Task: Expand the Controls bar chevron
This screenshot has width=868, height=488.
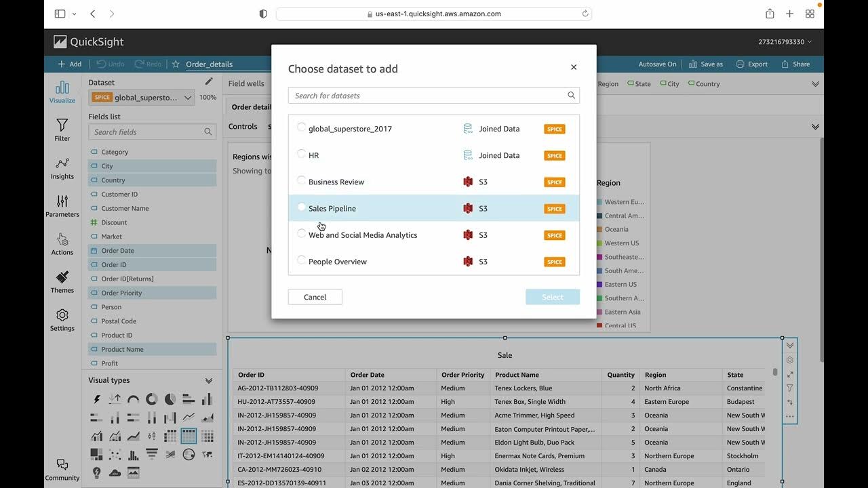Action: point(815,127)
